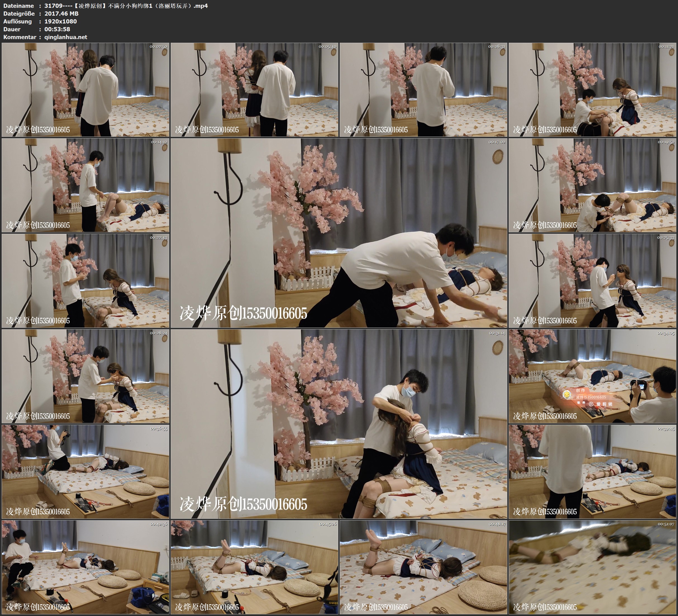
Task: Open the blurry last frame 00:51:07
Action: pyautogui.click(x=593, y=567)
